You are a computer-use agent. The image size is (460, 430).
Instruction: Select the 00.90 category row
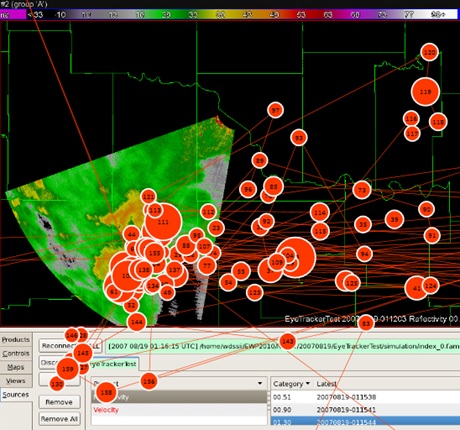(365, 410)
